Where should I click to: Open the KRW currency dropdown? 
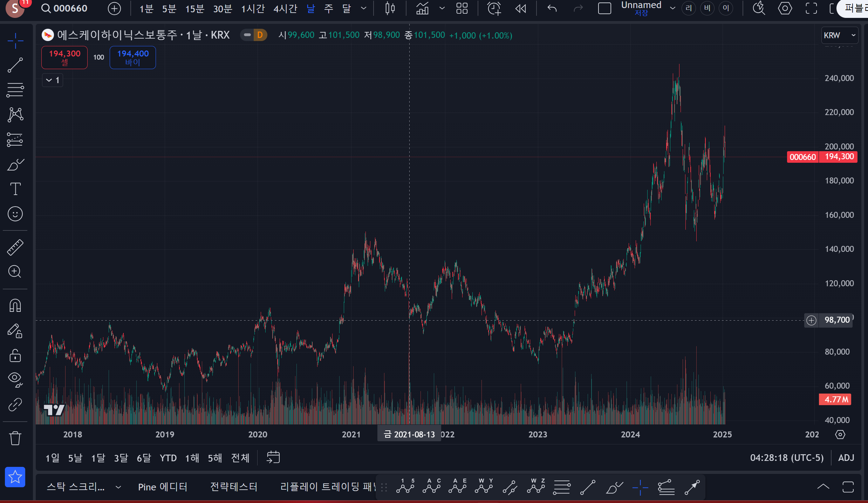click(x=839, y=35)
